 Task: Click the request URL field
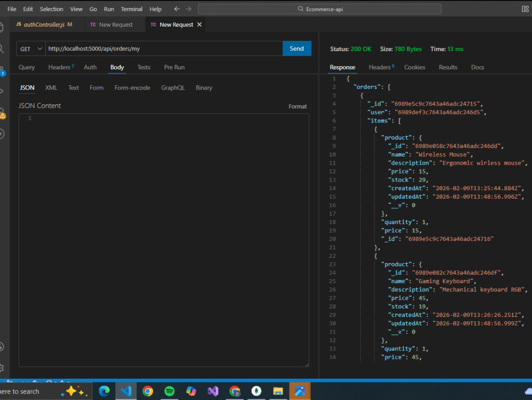click(x=164, y=48)
